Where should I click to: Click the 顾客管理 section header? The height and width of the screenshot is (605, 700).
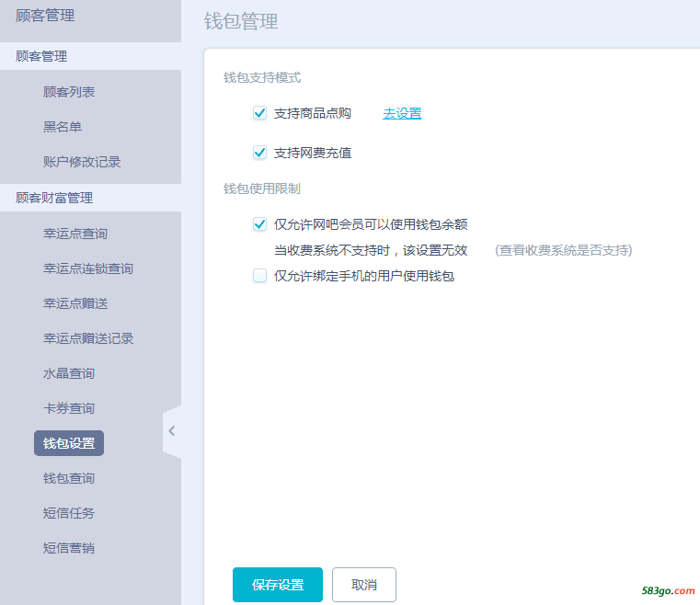91,56
